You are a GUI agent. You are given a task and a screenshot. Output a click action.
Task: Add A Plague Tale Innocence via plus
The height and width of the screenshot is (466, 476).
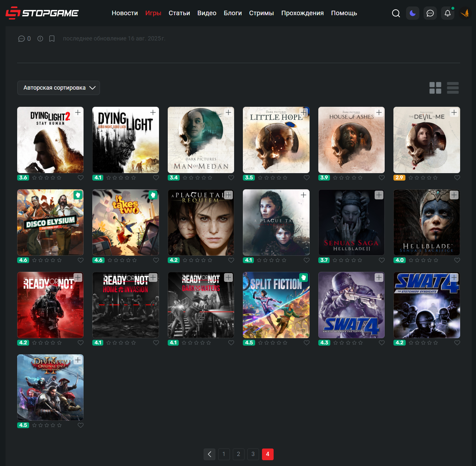pos(303,195)
